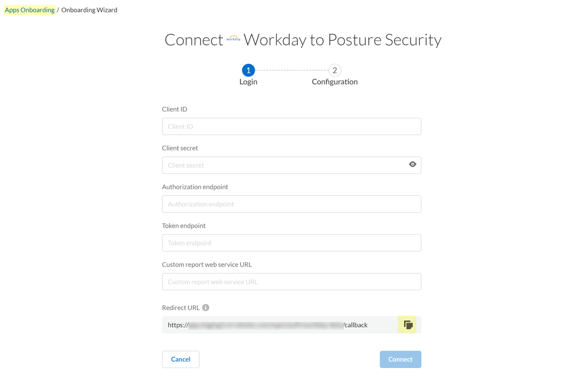
Task: Click the Workday logo in the heading
Action: [233, 39]
